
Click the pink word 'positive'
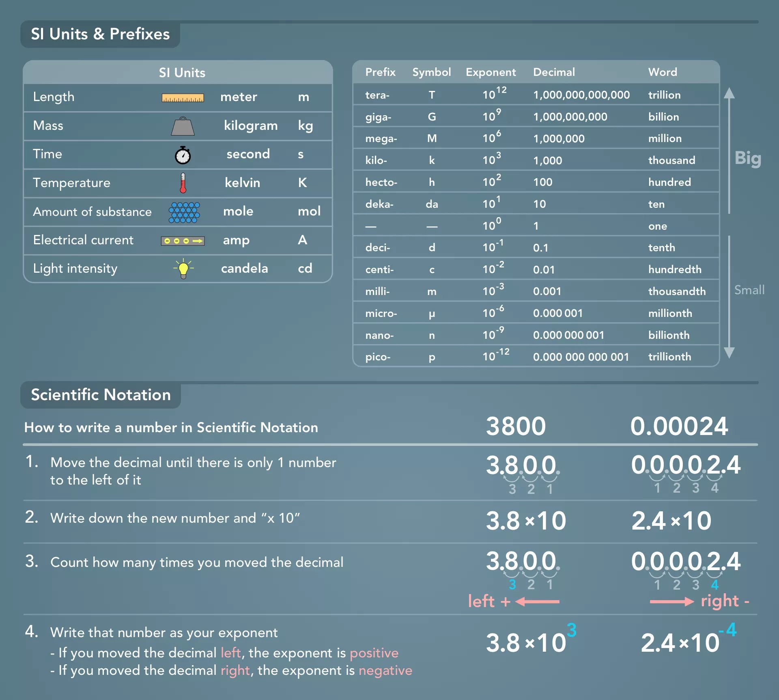374,653
